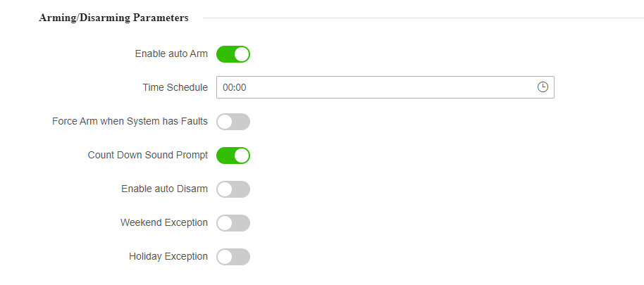
Task: Click the "Weekend Exception" label text
Action: 163,223
